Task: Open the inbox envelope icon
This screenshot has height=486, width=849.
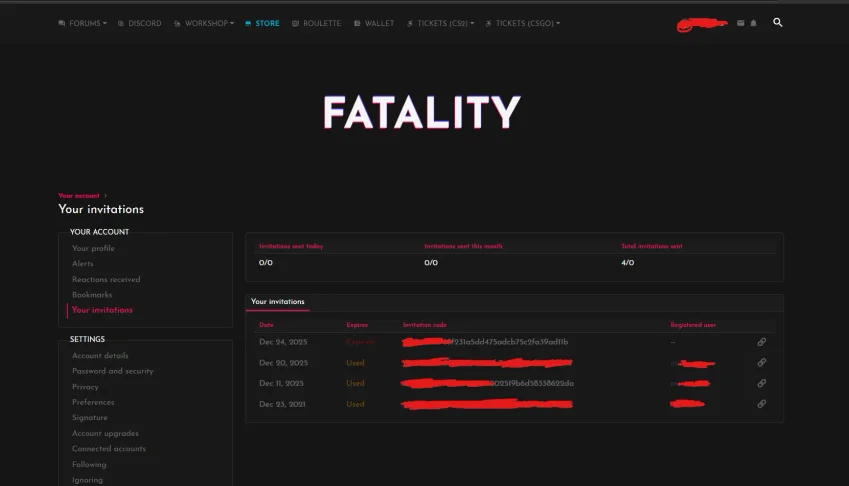Action: point(740,23)
